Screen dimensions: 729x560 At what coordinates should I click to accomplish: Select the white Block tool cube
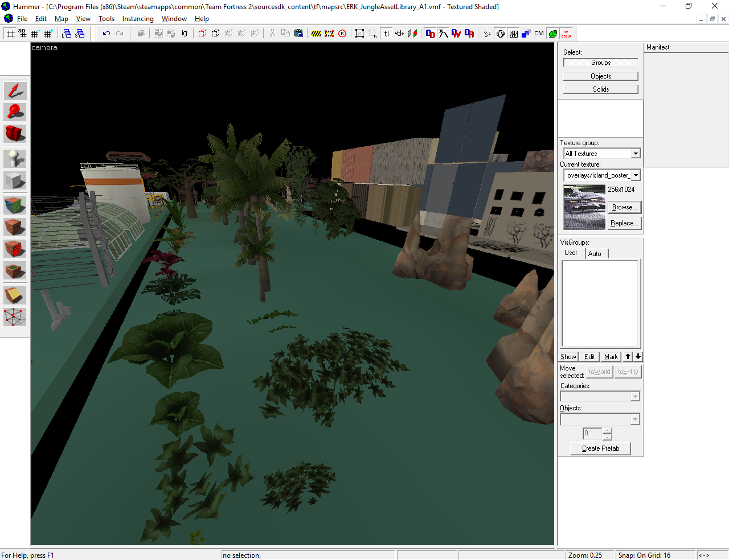pos(15,180)
